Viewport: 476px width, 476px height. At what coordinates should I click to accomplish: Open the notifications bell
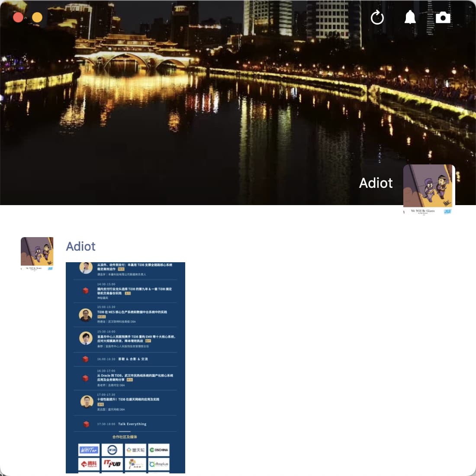(x=410, y=17)
